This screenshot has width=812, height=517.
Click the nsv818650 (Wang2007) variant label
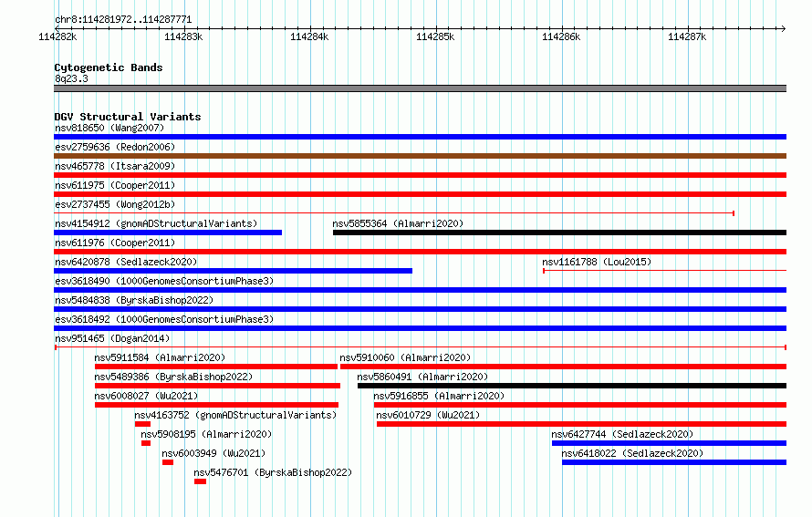[109, 128]
